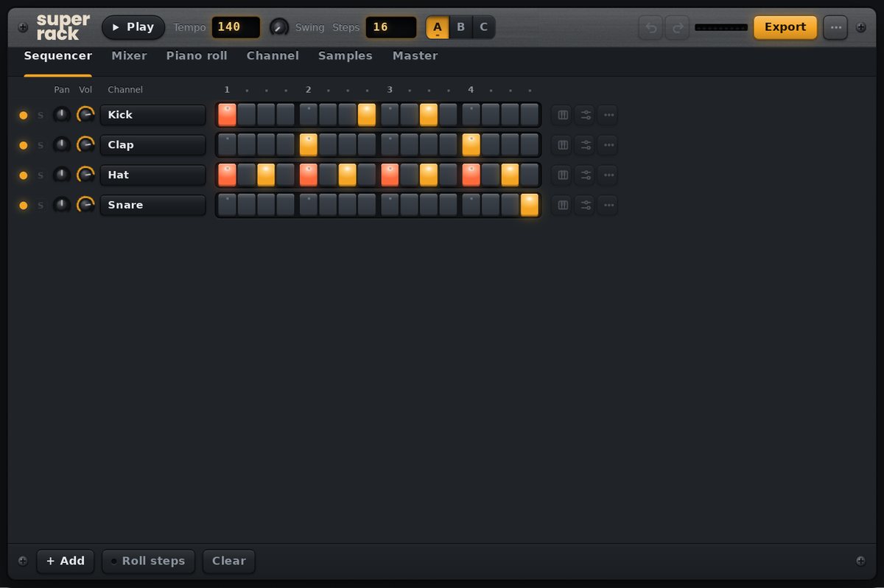The height and width of the screenshot is (588, 884).
Task: Mute the Clap channel via orange LED
Action: tap(24, 146)
